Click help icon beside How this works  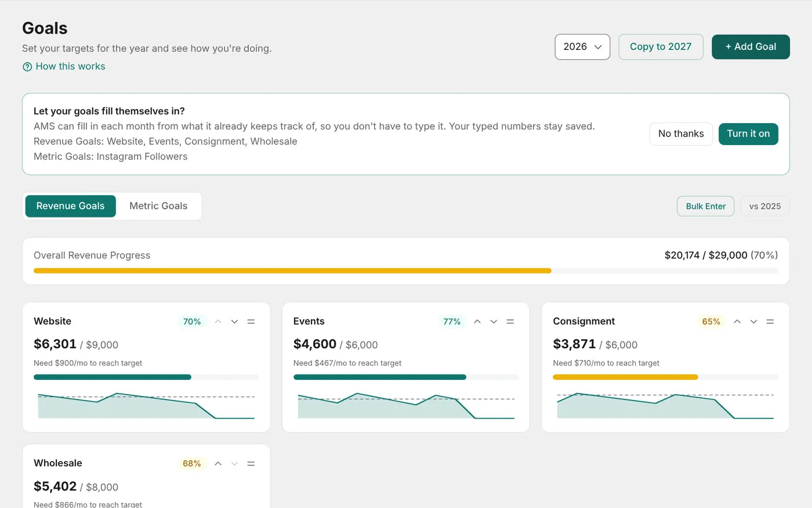(x=27, y=67)
